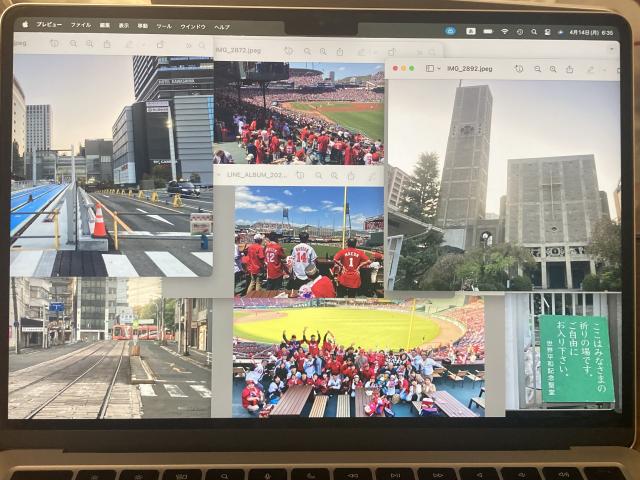
Task: Toggle sidebar view in the IMG_2892.jpeg window
Action: point(430,69)
